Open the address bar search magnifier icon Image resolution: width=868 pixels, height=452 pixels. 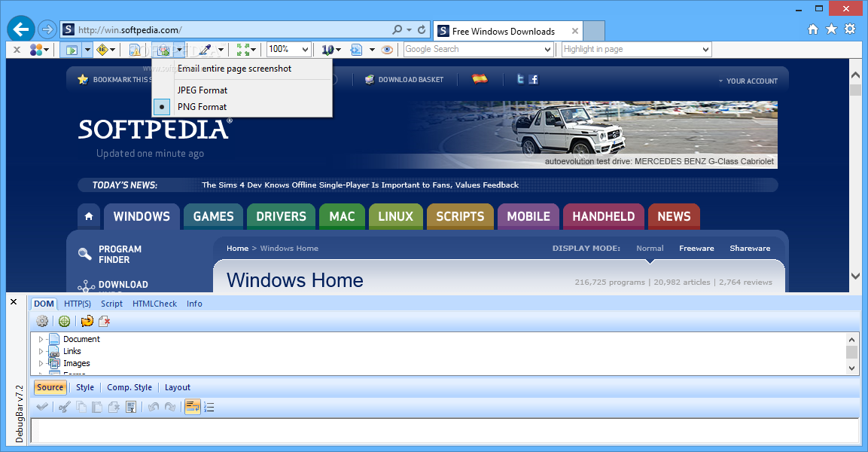click(x=397, y=29)
